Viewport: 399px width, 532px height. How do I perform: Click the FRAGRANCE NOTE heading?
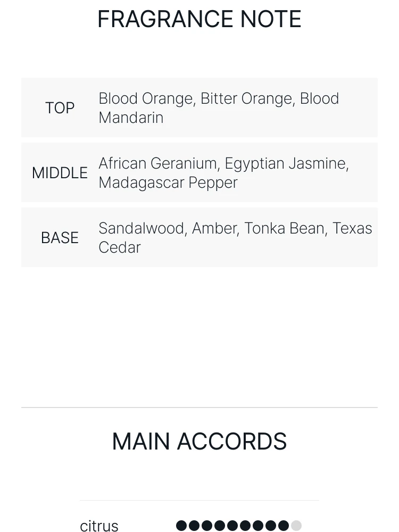pyautogui.click(x=199, y=20)
